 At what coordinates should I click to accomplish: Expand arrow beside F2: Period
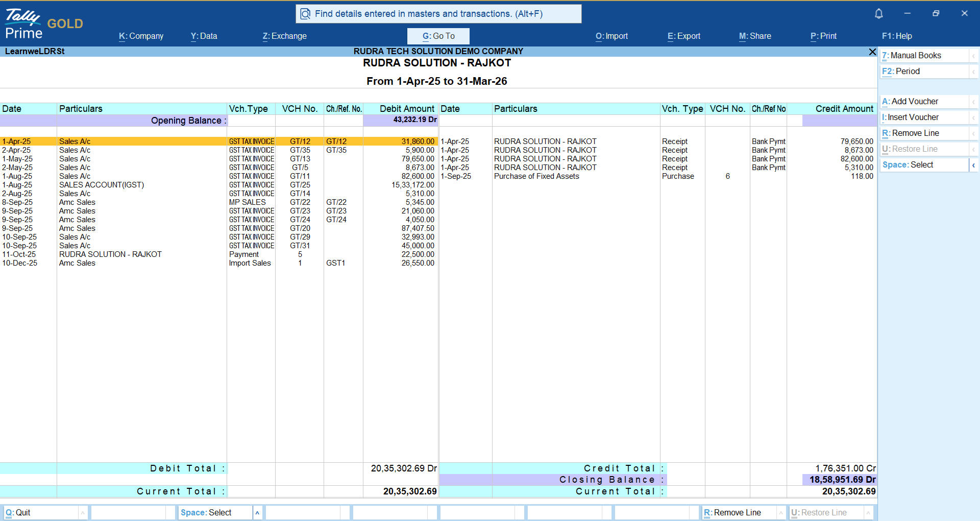pyautogui.click(x=973, y=72)
